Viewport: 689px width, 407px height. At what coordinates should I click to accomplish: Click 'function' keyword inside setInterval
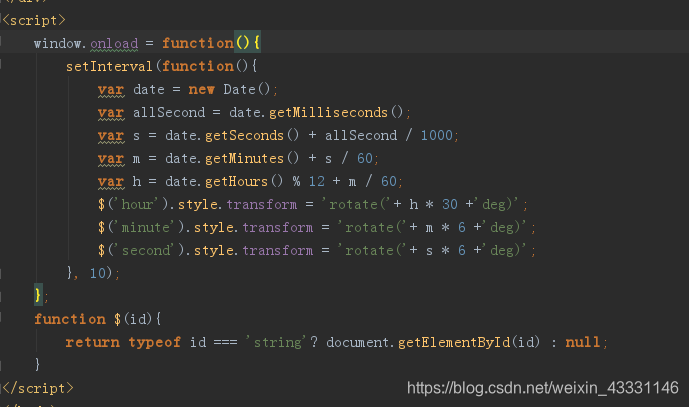tap(197, 66)
